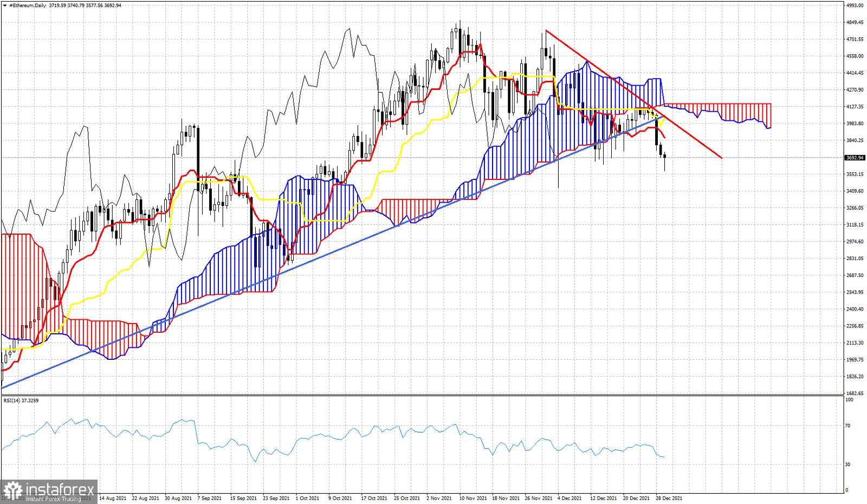Click price level 2256.85 on axis
Viewport: 867px width, 504px height.
point(855,326)
